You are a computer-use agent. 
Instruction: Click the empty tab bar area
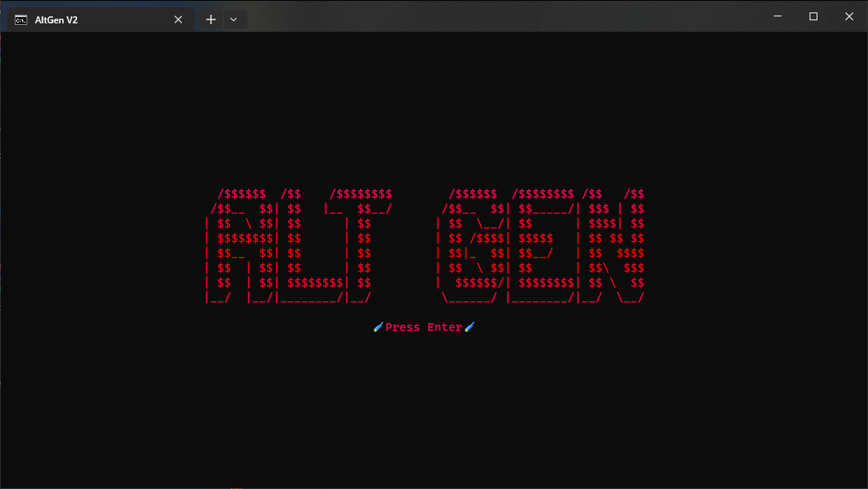(467, 19)
